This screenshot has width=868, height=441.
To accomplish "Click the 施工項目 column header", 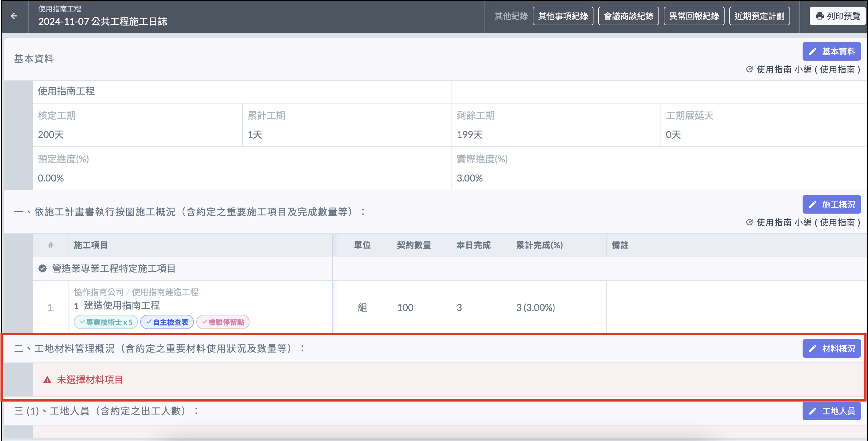I will (x=91, y=245).
